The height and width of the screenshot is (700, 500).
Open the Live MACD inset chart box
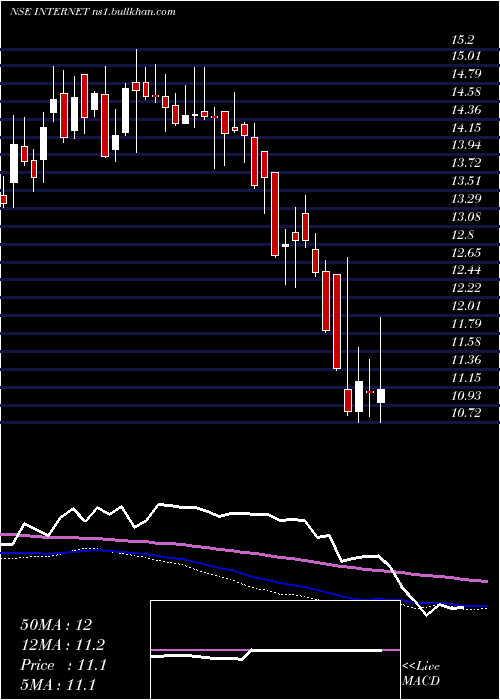click(275, 650)
